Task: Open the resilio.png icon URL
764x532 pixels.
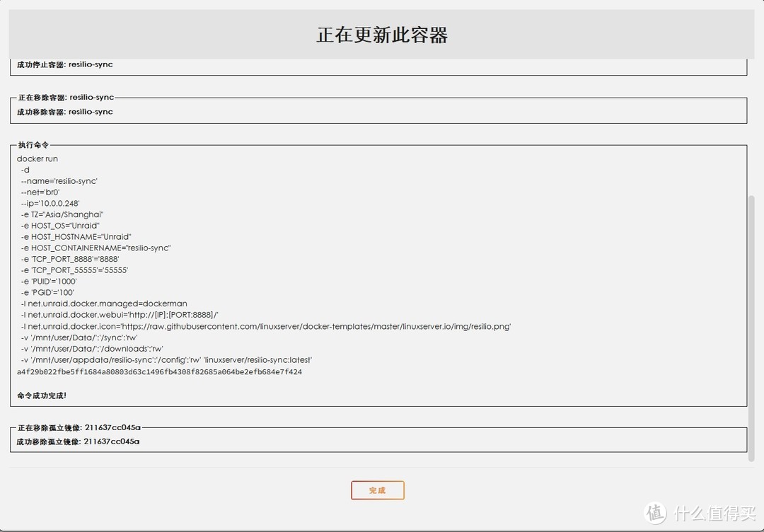Action: [269, 326]
